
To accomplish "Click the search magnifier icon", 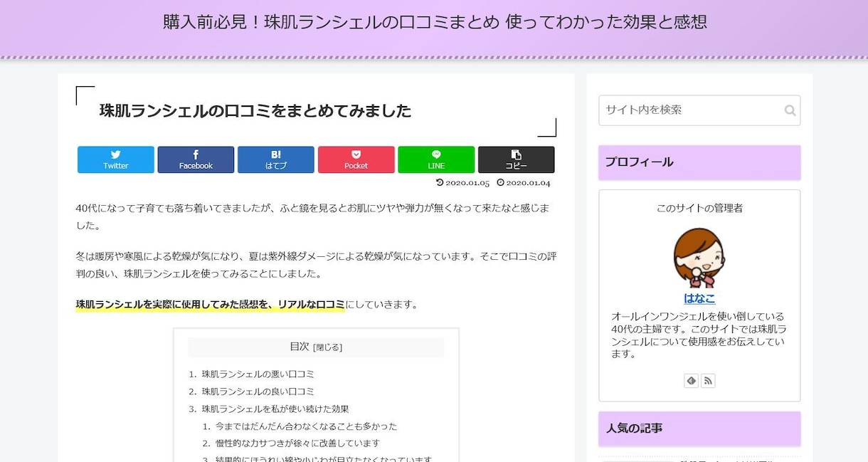I will coord(790,110).
